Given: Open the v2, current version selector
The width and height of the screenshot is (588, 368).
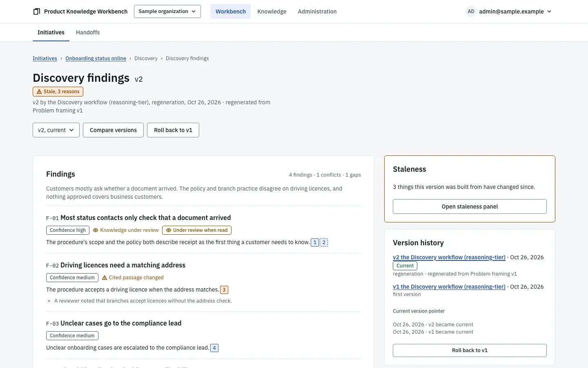Looking at the screenshot, I should coord(56,130).
